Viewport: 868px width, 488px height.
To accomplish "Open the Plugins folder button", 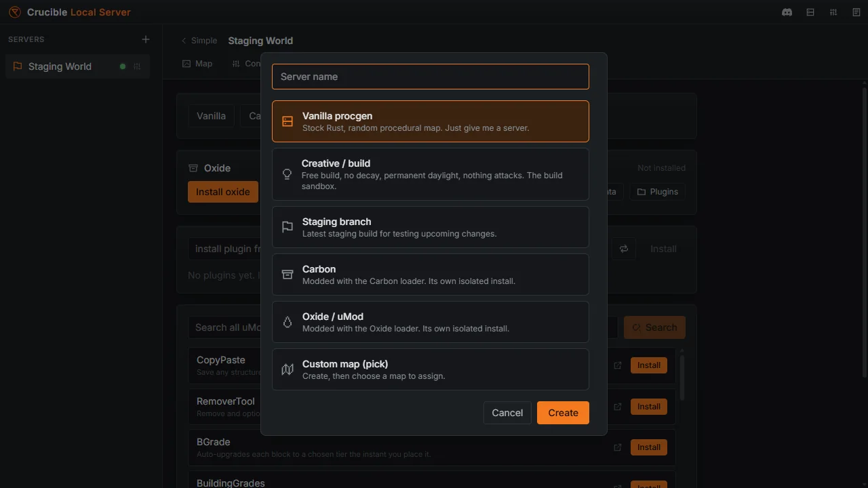I will [x=657, y=192].
